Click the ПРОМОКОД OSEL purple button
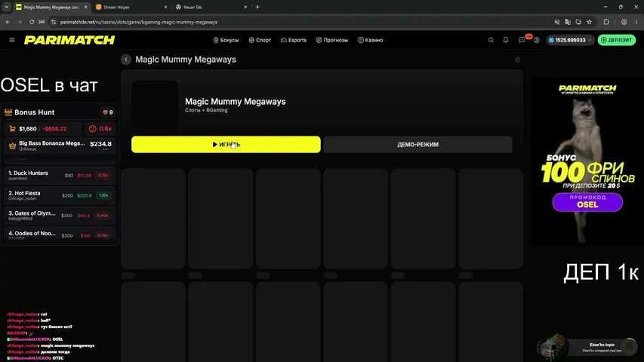Image resolution: width=644 pixels, height=362 pixels. click(x=587, y=202)
